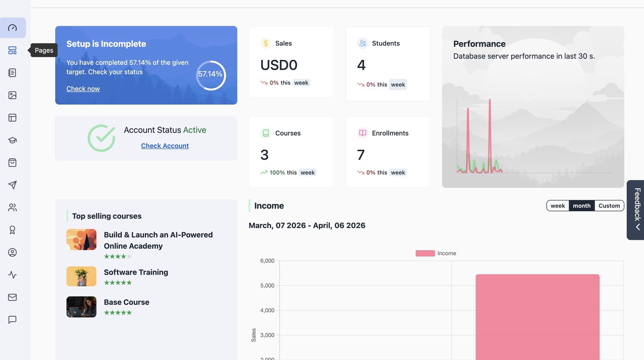Open the Software Training course
This screenshot has height=360, width=644.
136,272
